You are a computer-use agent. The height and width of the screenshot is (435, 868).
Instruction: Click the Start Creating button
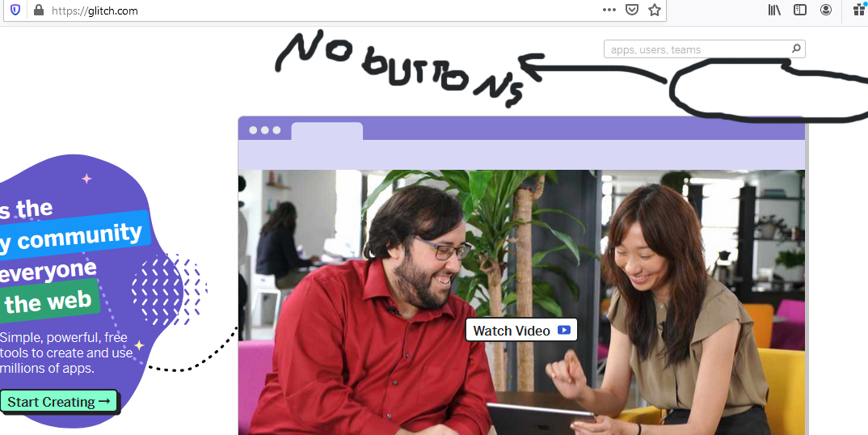click(x=59, y=402)
